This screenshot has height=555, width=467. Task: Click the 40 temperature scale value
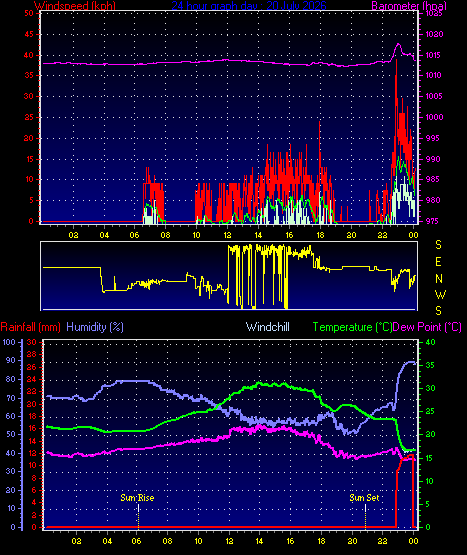pyautogui.click(x=431, y=342)
